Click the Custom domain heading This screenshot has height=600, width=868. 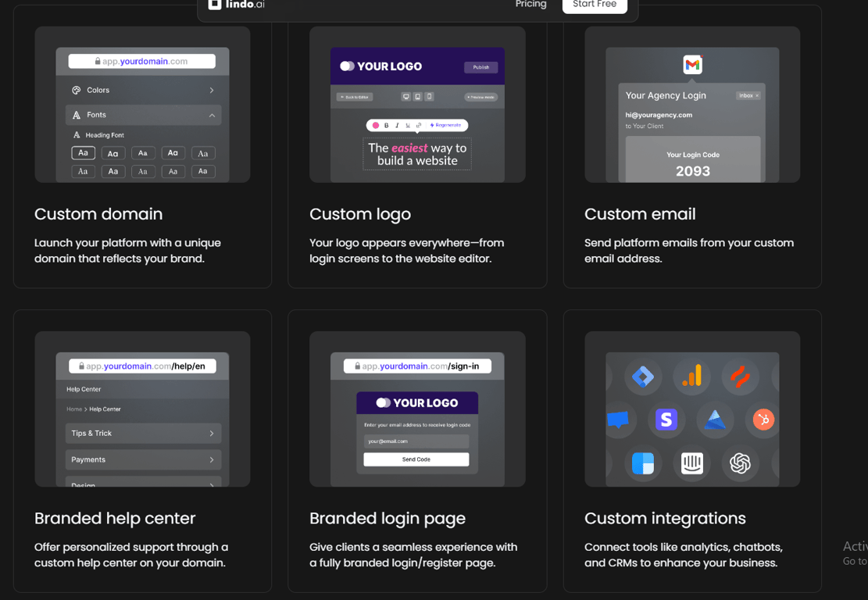98,214
